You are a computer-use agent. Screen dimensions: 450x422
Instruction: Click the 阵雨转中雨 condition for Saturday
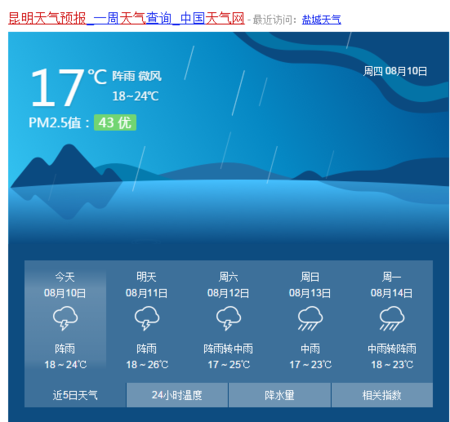click(228, 349)
